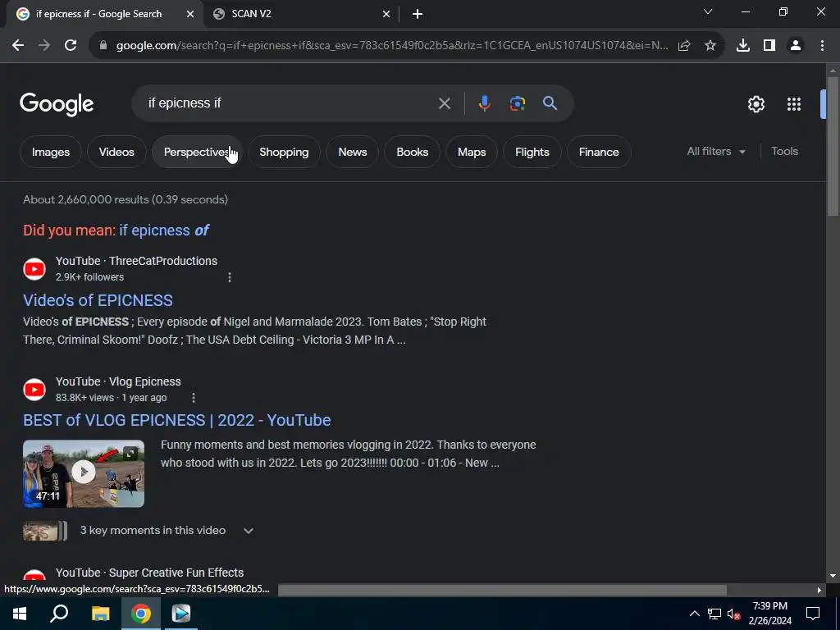The height and width of the screenshot is (630, 840).
Task: Open File Explorer from the taskbar
Action: click(x=100, y=614)
